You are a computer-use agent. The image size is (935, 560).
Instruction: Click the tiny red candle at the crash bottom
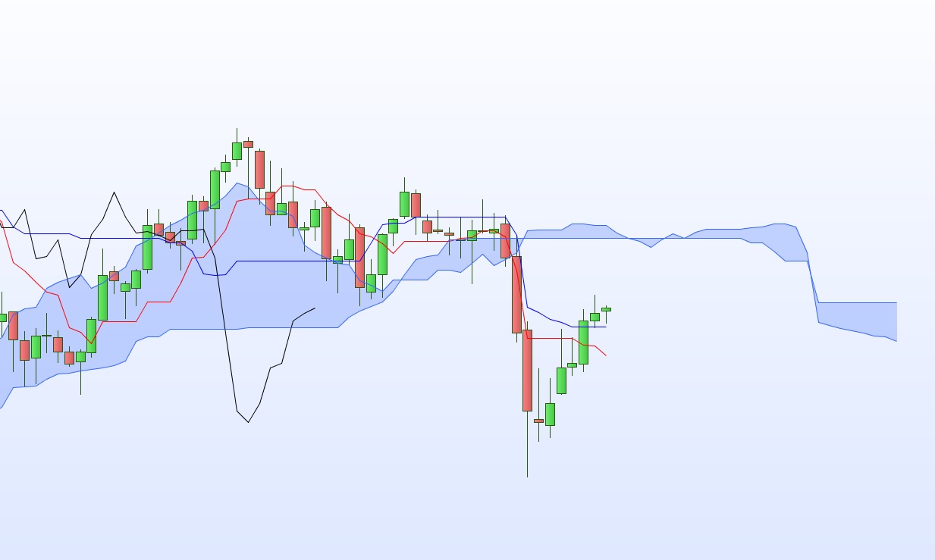pyautogui.click(x=538, y=421)
